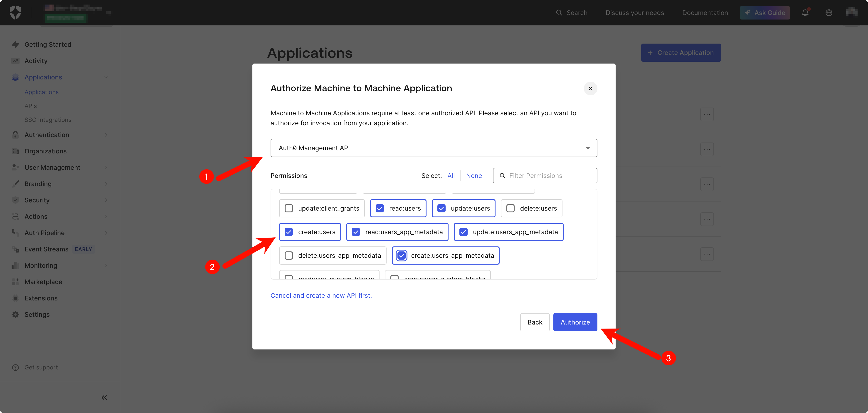This screenshot has height=413, width=868.
Task: Open the APIs submenu item
Action: click(31, 106)
